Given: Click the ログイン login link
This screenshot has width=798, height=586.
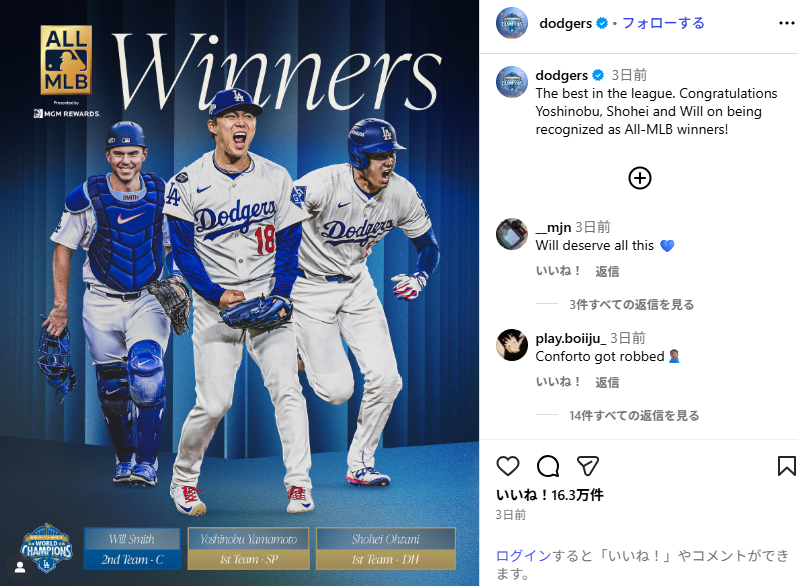Looking at the screenshot, I should point(523,555).
